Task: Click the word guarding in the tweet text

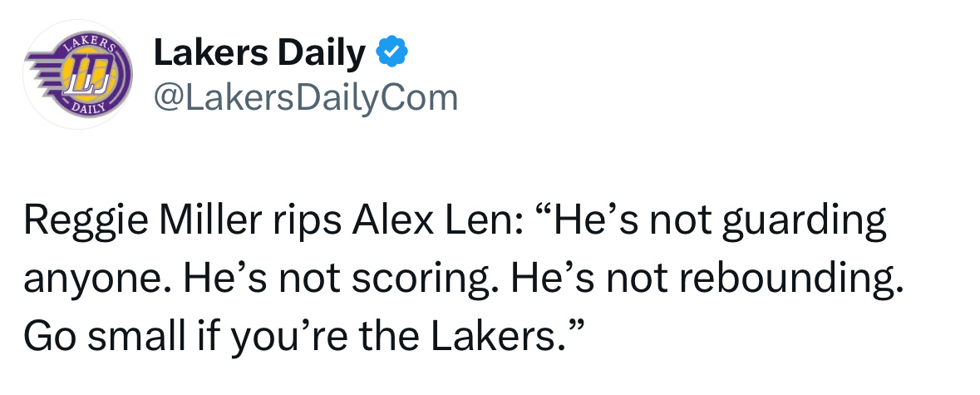Action: click(x=805, y=223)
